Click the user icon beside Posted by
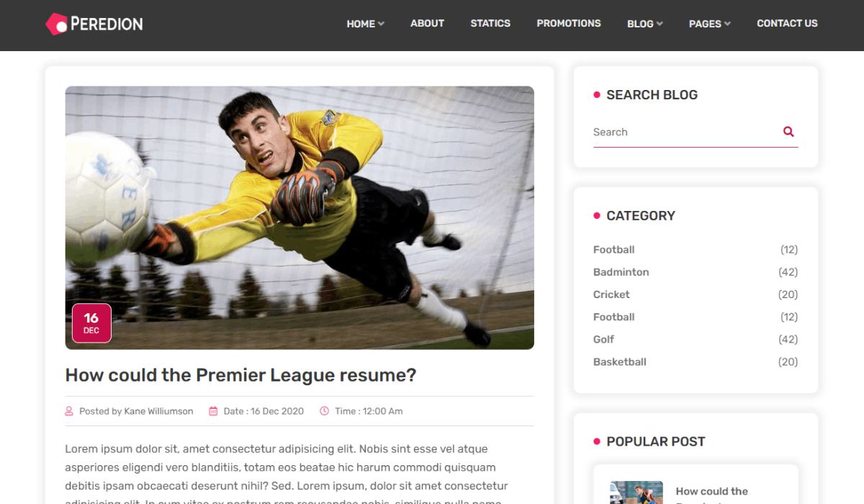864x504 pixels. coord(69,411)
